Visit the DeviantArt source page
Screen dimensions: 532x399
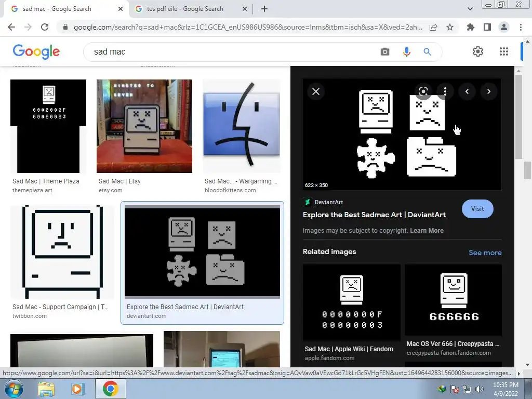tap(477, 209)
